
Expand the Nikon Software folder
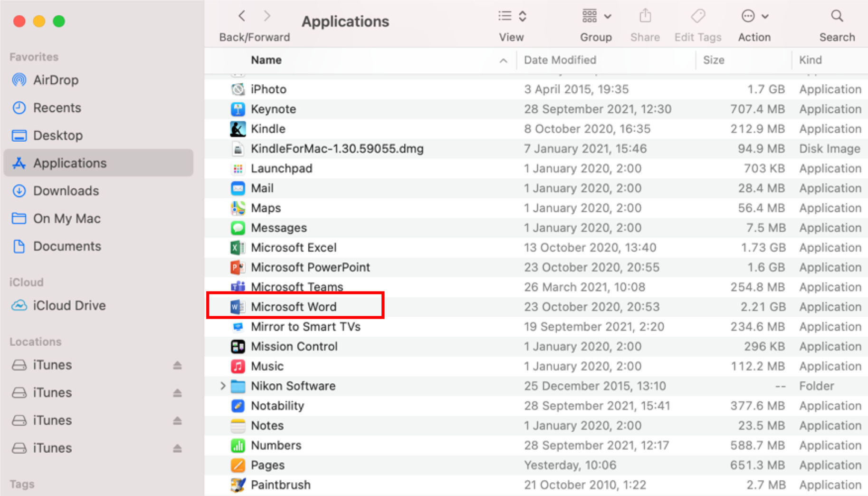click(x=223, y=386)
